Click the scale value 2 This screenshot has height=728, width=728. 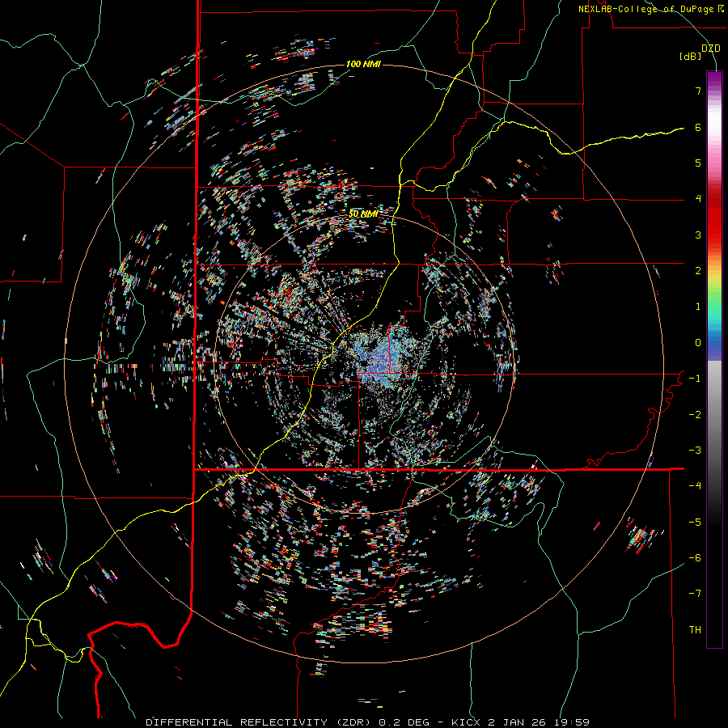[698, 270]
